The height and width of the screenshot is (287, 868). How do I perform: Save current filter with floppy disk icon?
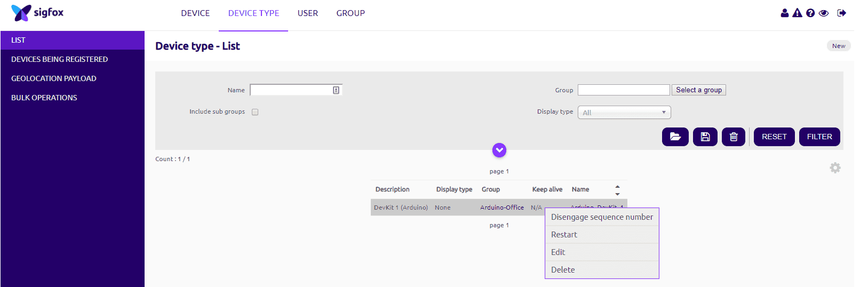click(705, 137)
